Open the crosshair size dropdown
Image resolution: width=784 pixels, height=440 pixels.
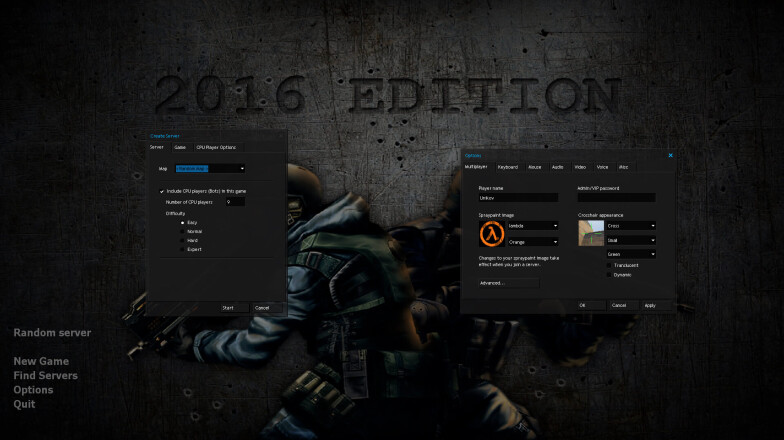(x=631, y=240)
